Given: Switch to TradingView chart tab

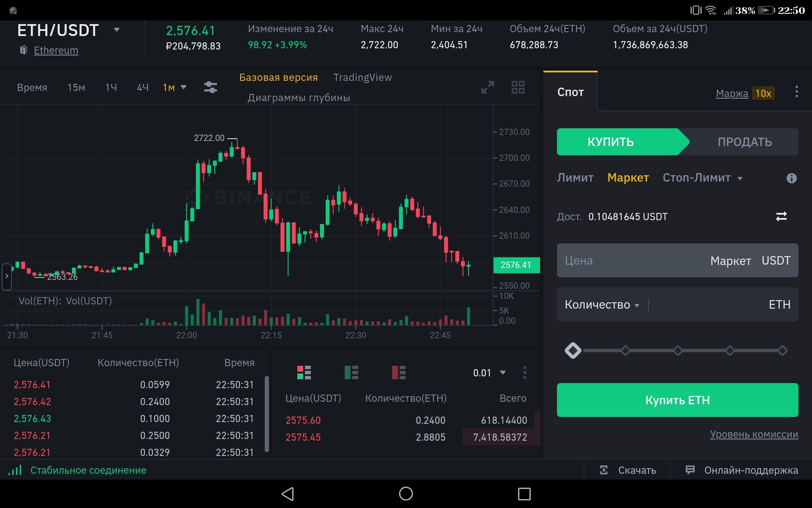Looking at the screenshot, I should [x=362, y=77].
